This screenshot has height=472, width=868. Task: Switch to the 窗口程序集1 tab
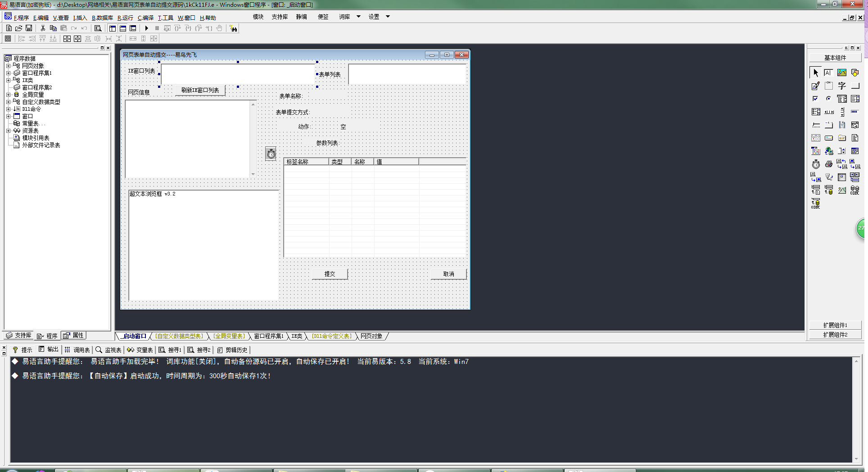tap(269, 336)
